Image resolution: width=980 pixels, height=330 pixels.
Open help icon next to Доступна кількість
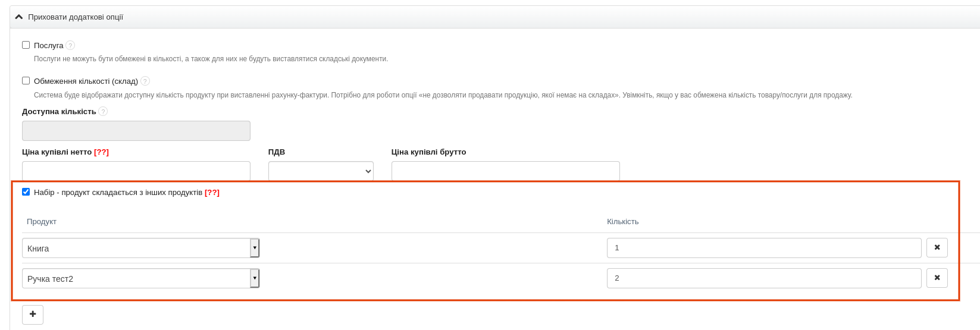click(x=103, y=111)
